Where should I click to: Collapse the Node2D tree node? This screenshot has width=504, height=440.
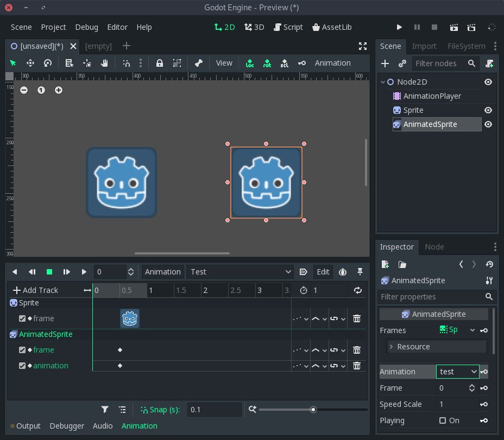pos(383,82)
